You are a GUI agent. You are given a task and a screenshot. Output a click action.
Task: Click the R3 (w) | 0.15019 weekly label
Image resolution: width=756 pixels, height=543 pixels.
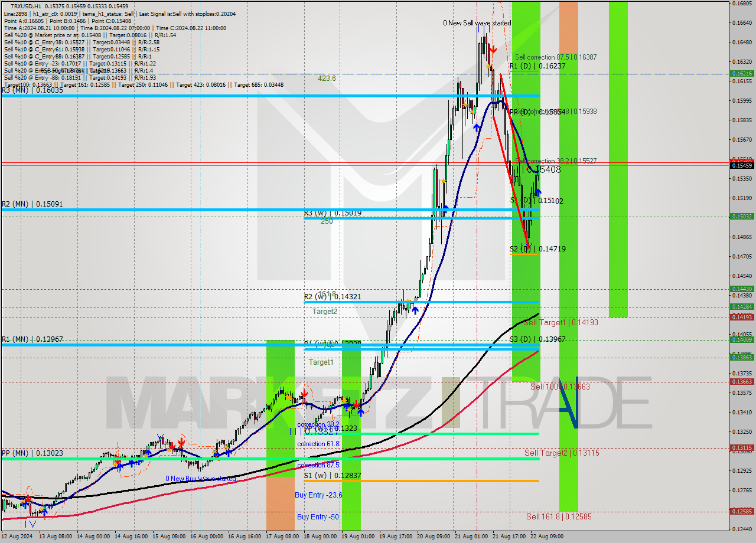tap(333, 212)
